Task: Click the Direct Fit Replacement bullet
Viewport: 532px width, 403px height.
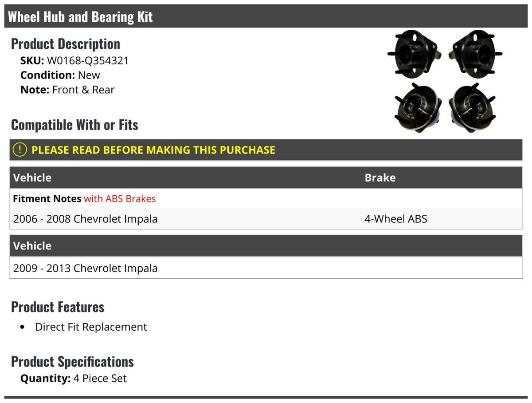Action: click(x=91, y=327)
